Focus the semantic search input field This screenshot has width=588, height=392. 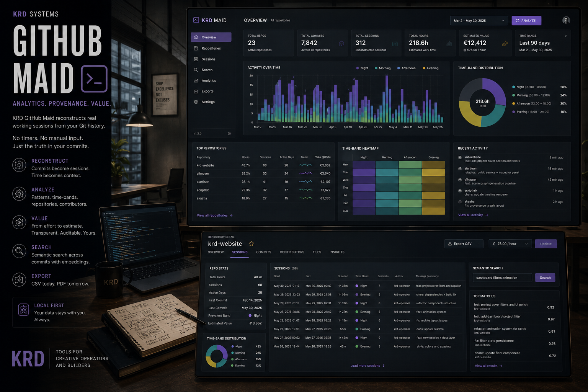click(502, 278)
